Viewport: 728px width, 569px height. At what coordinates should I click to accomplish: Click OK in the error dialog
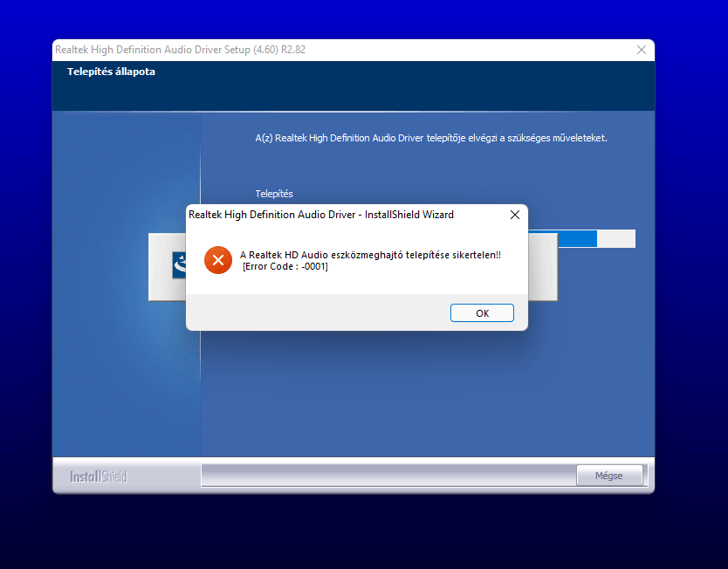[x=482, y=312]
